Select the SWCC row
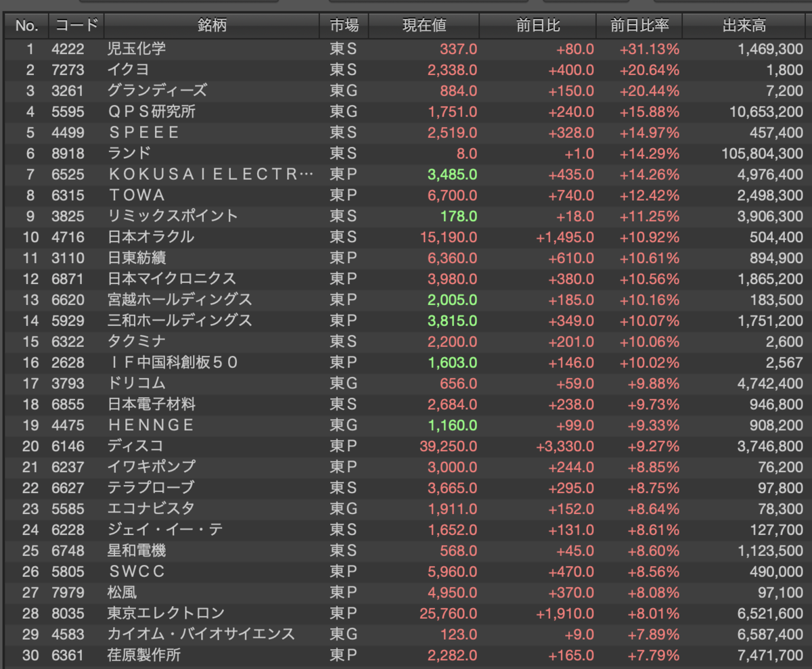 click(x=406, y=572)
